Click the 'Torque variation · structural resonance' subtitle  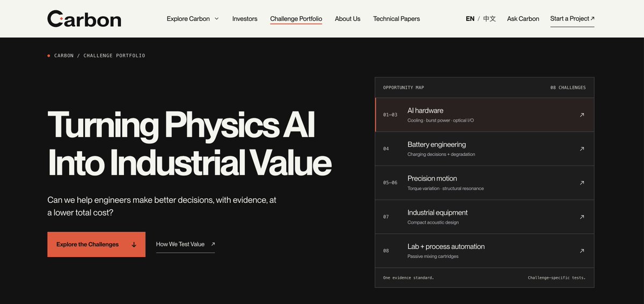tap(445, 189)
